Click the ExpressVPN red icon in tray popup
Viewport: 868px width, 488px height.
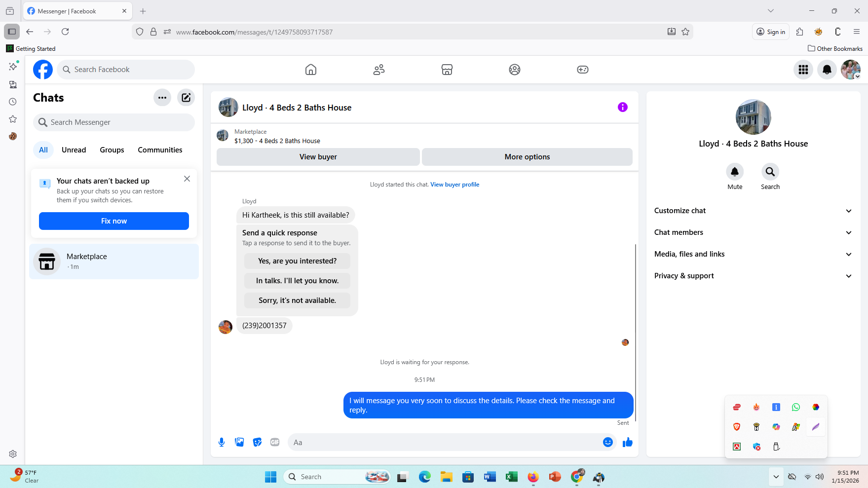(737, 407)
